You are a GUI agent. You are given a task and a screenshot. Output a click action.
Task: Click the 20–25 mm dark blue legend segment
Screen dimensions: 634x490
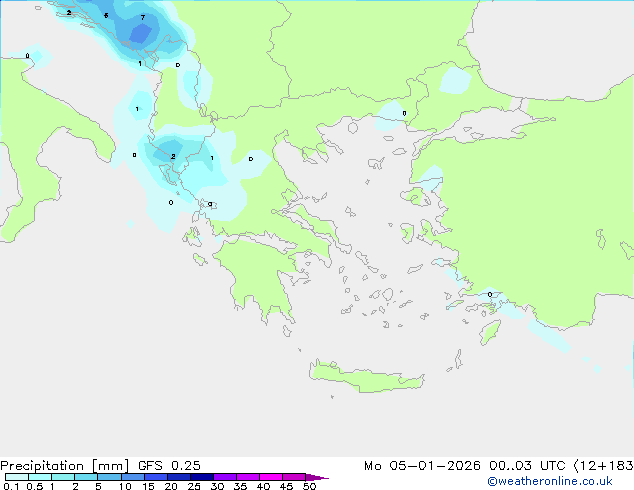click(x=178, y=477)
